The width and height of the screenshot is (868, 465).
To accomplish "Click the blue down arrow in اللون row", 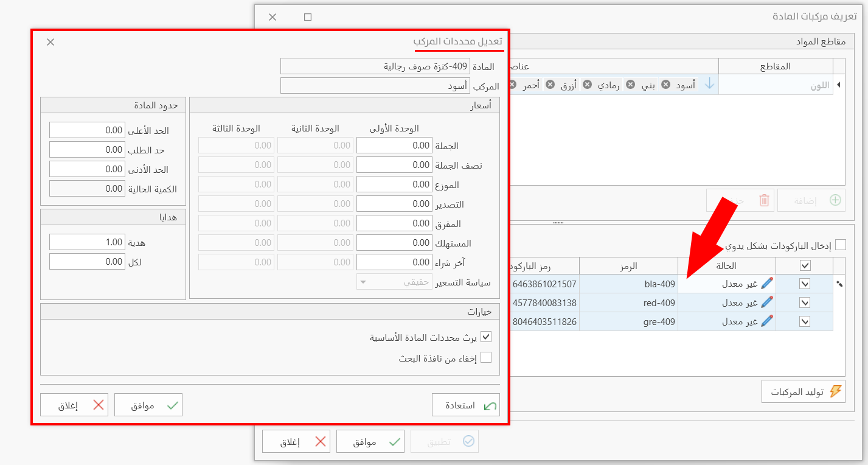I will click(709, 84).
